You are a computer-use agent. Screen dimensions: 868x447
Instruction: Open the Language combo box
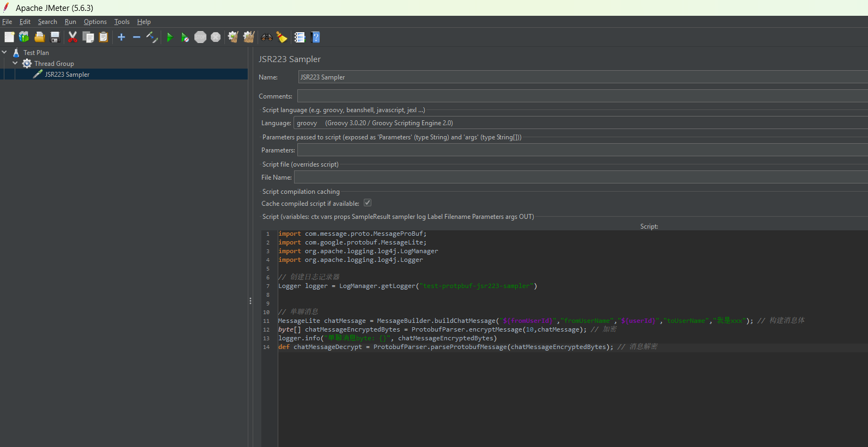click(x=580, y=123)
